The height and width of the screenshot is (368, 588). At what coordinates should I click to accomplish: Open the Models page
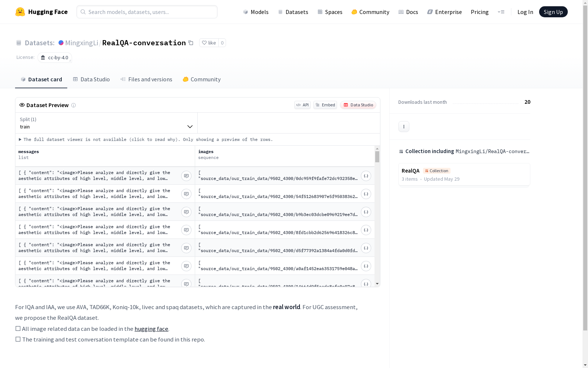[x=256, y=12]
